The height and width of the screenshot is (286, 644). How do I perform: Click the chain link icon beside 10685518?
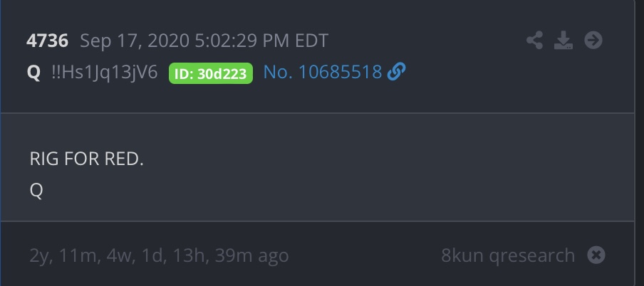[396, 72]
